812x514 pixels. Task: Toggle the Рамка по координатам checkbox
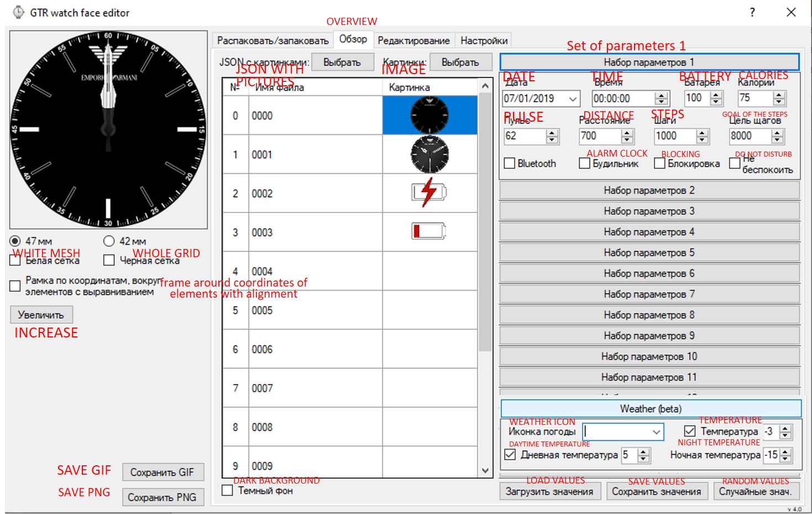15,286
